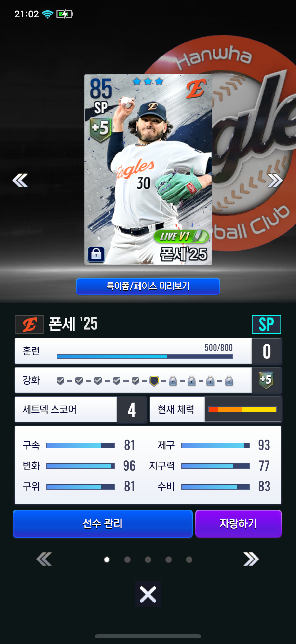Tap the lock icon on player card
The width and height of the screenshot is (296, 644).
pyautogui.click(x=96, y=254)
